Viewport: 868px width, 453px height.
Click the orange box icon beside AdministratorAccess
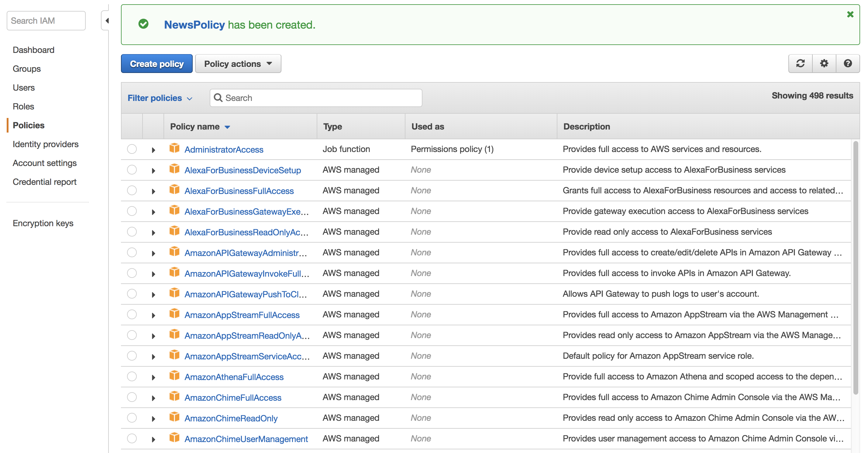pos(174,148)
